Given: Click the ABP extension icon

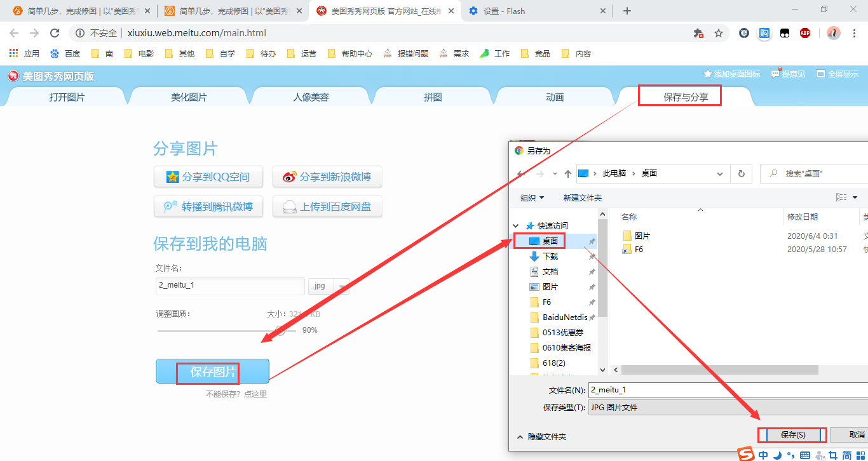Looking at the screenshot, I should point(805,33).
